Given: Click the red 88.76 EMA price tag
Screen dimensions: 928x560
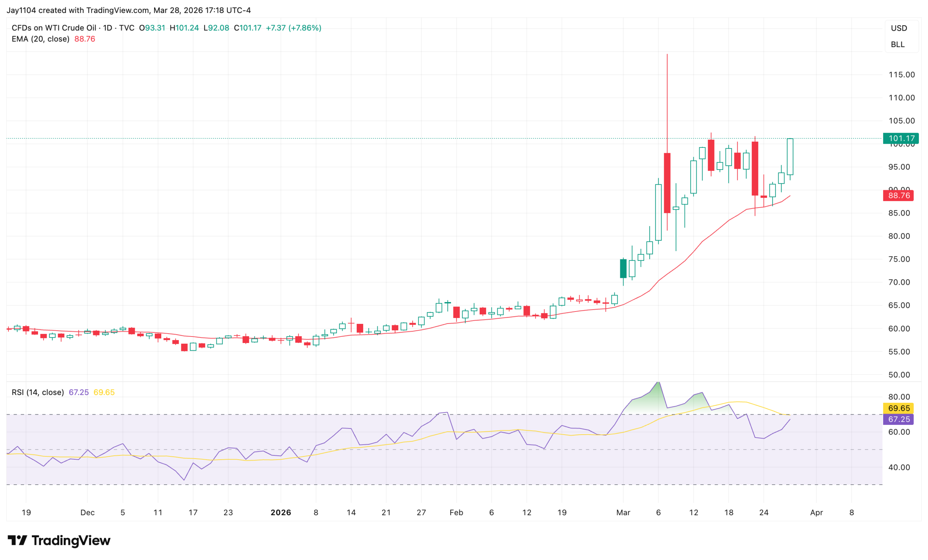Looking at the screenshot, I should pyautogui.click(x=898, y=196).
